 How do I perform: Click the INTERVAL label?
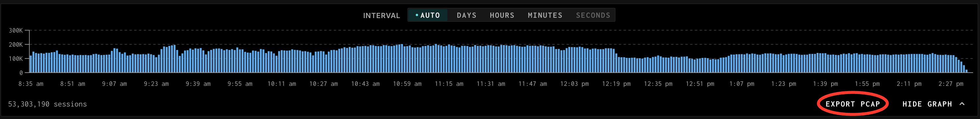point(381,15)
